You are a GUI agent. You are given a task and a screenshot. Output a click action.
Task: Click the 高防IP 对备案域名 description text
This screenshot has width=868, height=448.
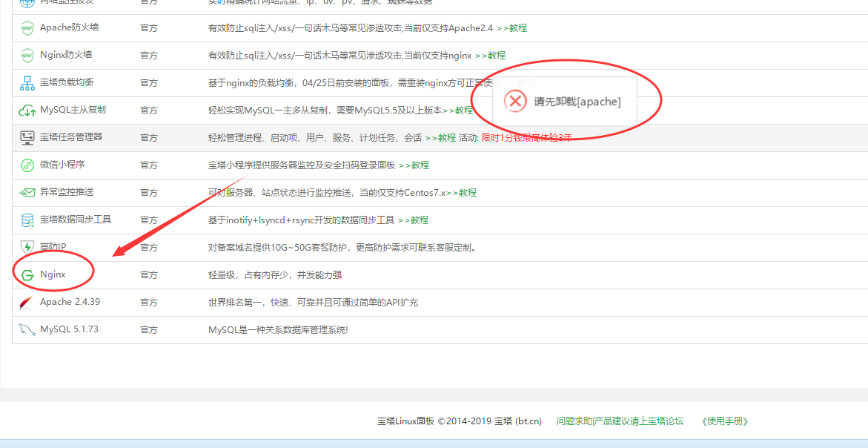click(x=342, y=248)
